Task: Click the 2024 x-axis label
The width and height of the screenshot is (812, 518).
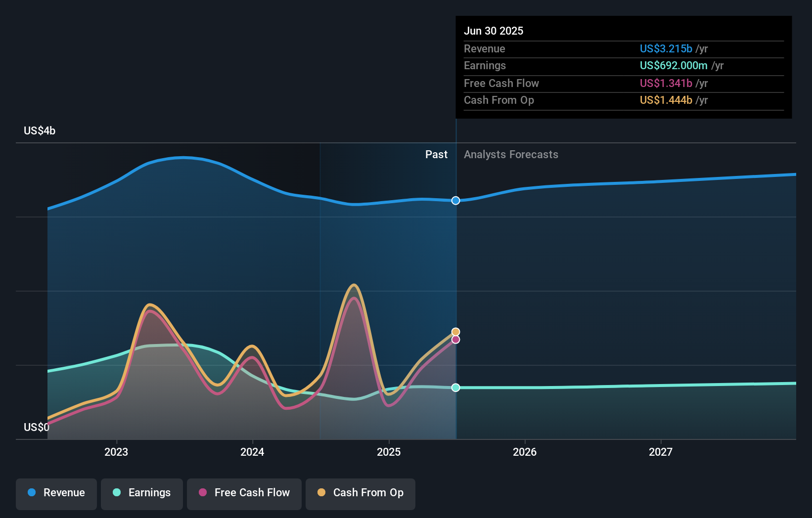Action: coord(252,452)
